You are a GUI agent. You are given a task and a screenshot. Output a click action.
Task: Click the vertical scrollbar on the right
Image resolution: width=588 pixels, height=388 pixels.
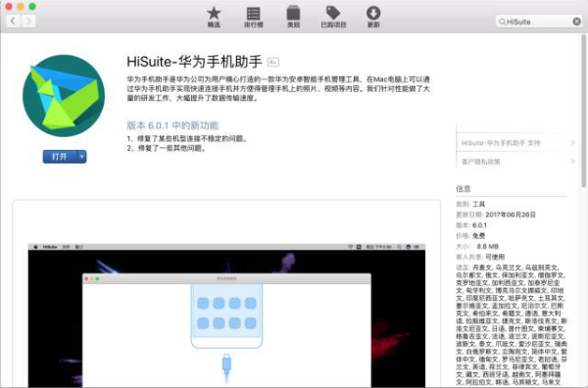(x=583, y=111)
